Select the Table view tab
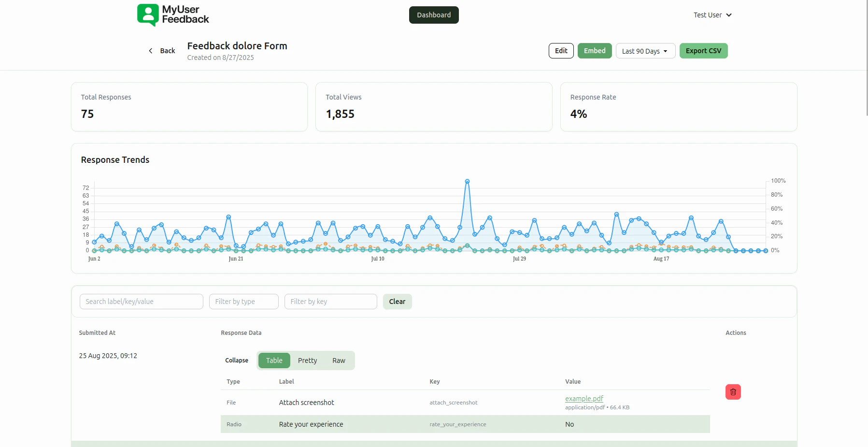The width and height of the screenshot is (868, 447). tap(274, 360)
